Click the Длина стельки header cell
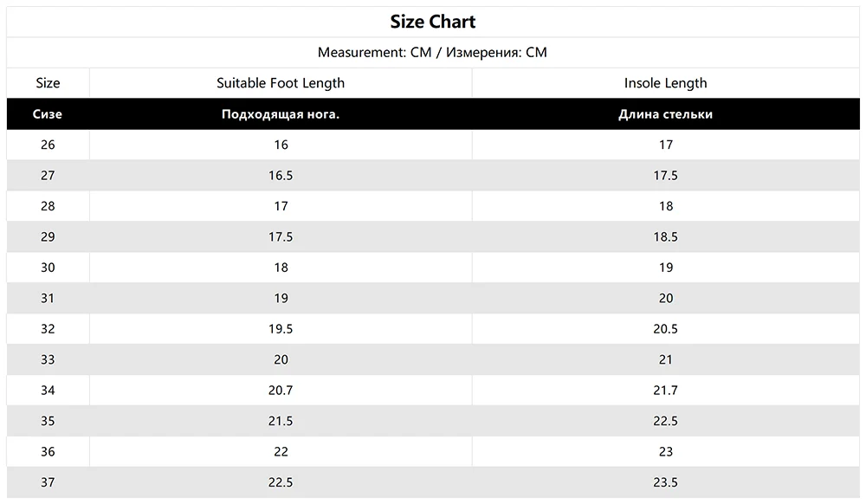This screenshot has height=504, width=866. pos(665,114)
